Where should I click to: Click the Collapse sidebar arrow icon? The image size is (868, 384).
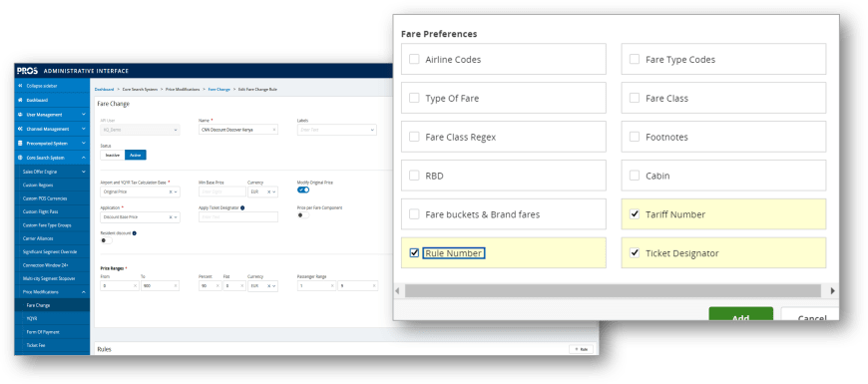[20, 86]
